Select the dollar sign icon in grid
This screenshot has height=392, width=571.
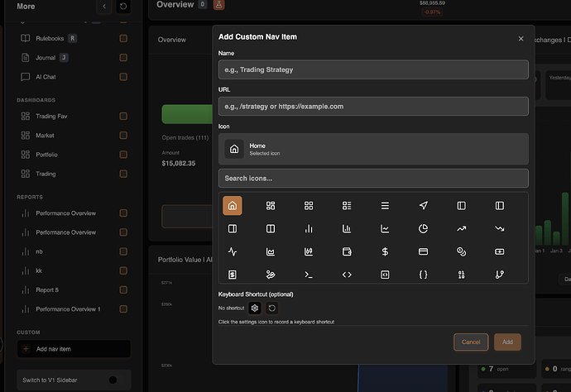coord(385,251)
